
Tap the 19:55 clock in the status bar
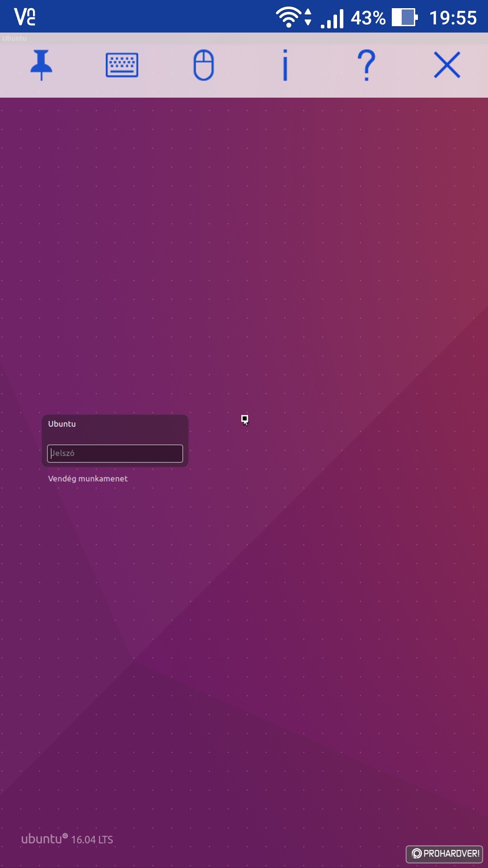pyautogui.click(x=453, y=18)
